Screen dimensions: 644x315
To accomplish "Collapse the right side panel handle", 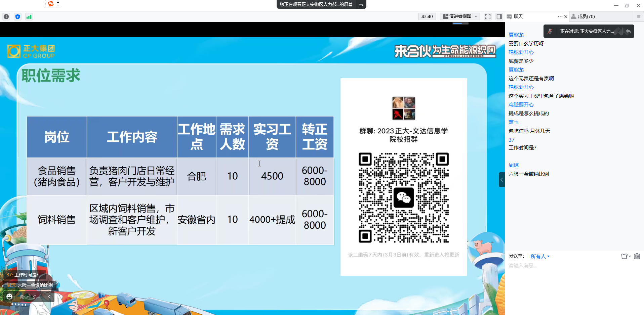I will click(501, 180).
